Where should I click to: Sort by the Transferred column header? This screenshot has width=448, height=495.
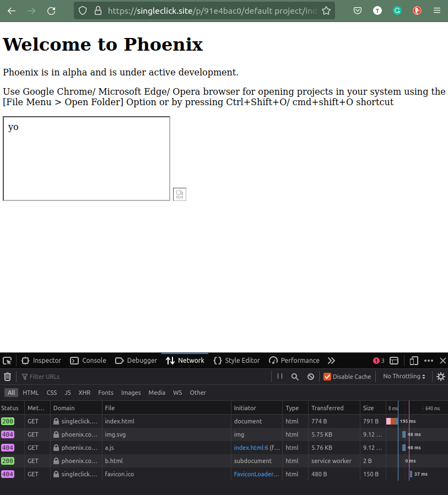[x=334, y=408]
